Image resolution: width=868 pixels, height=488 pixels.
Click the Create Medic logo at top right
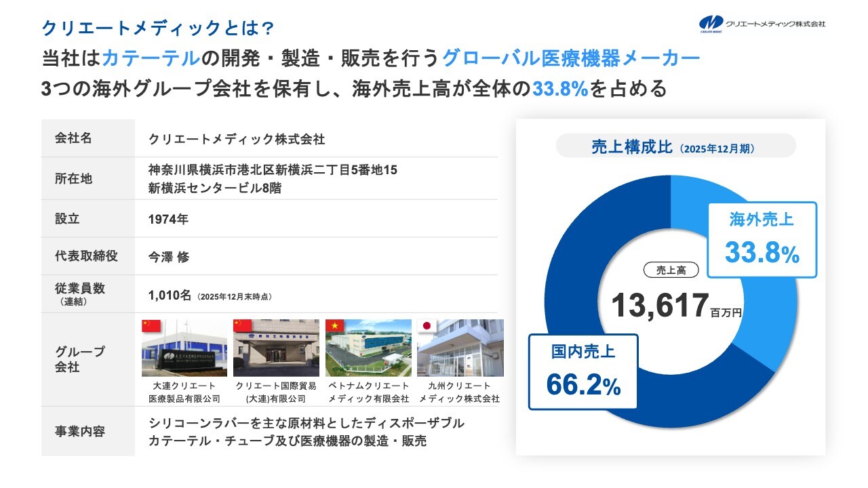point(762,24)
